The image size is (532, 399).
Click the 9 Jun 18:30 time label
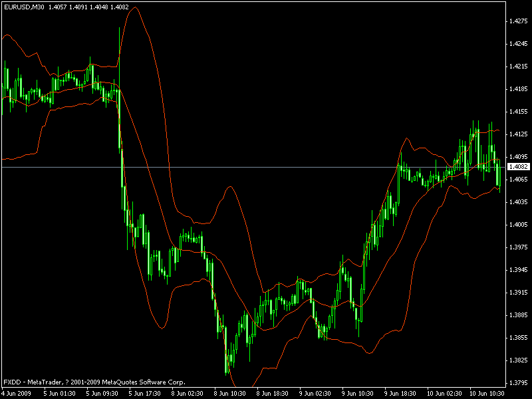click(400, 394)
